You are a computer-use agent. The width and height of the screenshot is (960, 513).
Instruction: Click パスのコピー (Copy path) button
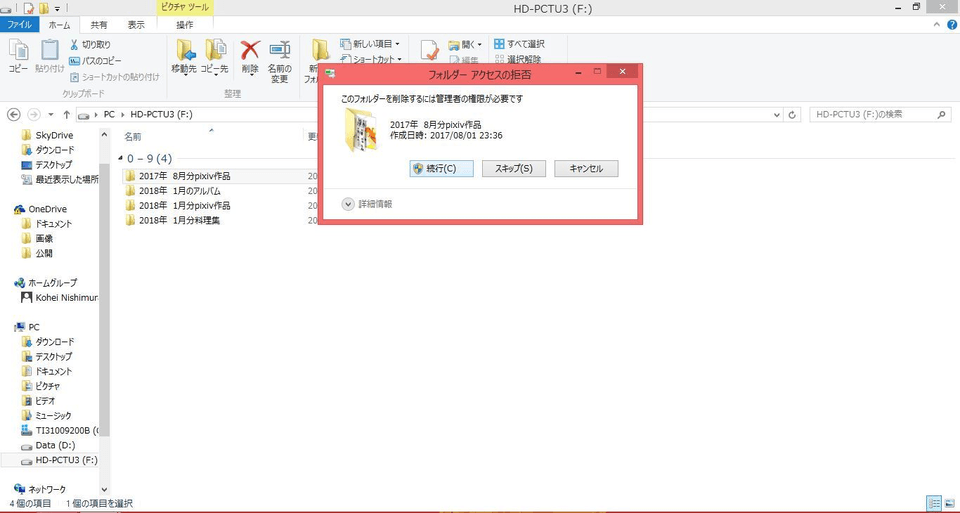click(95, 61)
